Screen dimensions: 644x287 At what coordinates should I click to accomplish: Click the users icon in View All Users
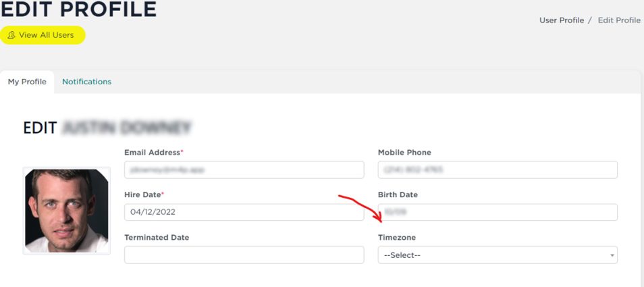(11, 35)
